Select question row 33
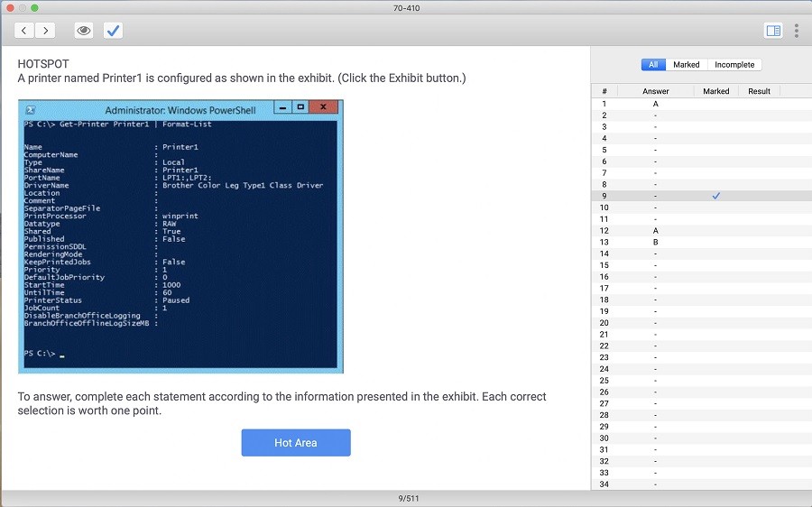The height and width of the screenshot is (507, 812). tap(701, 473)
